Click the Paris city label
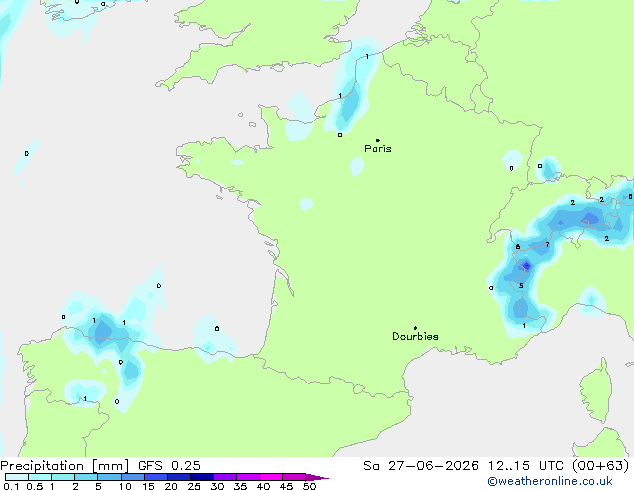634x490 pixels. (x=378, y=149)
